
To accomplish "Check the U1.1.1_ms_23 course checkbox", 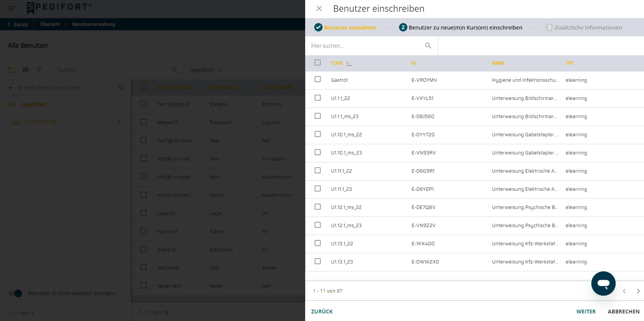I will click(318, 116).
